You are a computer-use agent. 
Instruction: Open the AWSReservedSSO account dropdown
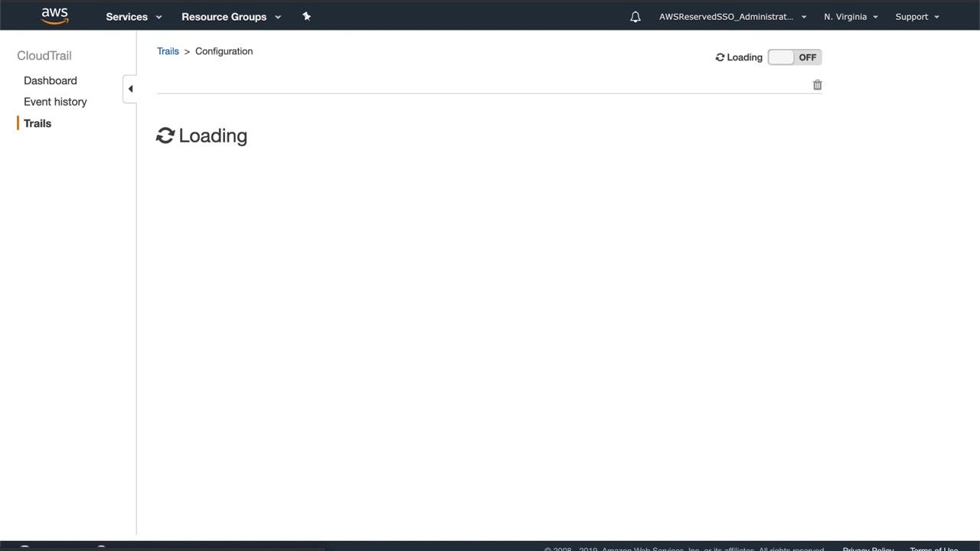(733, 17)
